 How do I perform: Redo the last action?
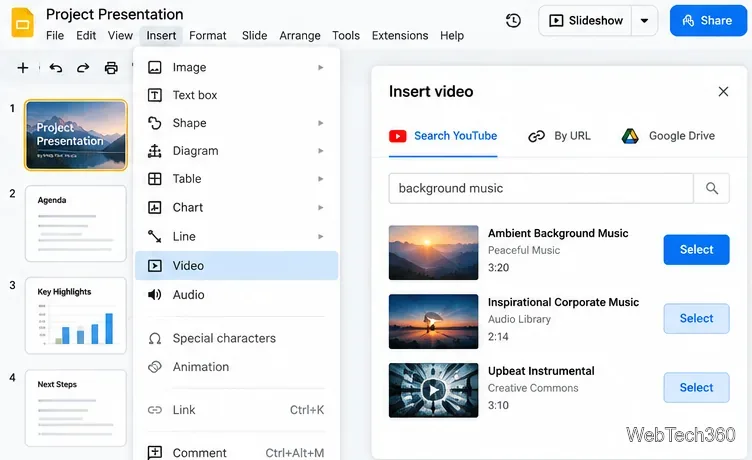[x=83, y=68]
